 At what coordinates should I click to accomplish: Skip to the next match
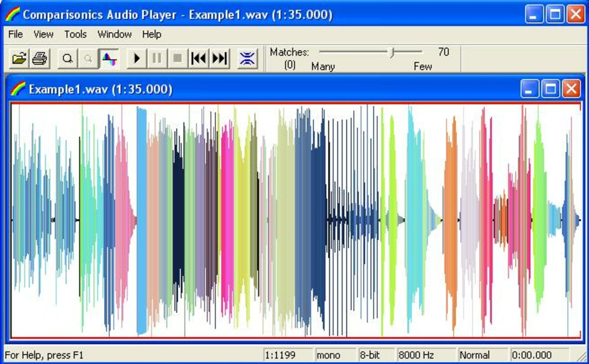pyautogui.click(x=220, y=59)
